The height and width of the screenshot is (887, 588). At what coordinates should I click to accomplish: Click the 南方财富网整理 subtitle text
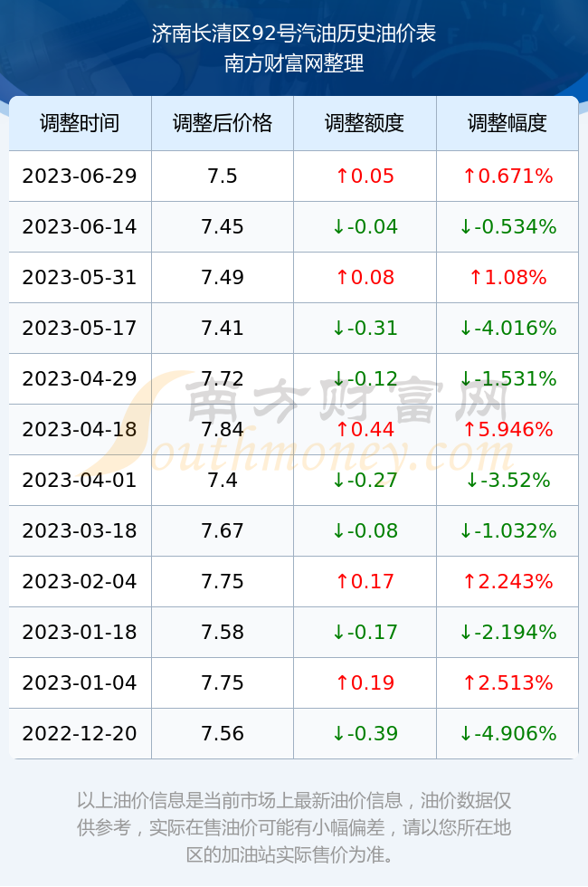coord(294,62)
